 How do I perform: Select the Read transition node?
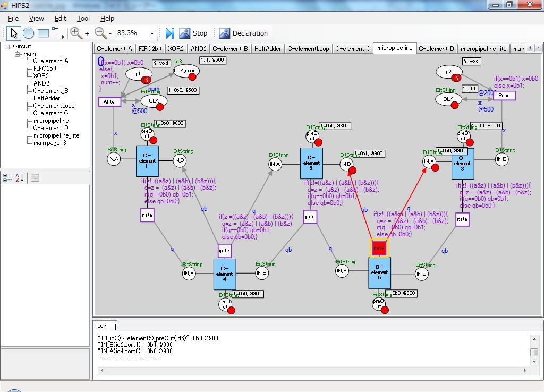pos(504,96)
